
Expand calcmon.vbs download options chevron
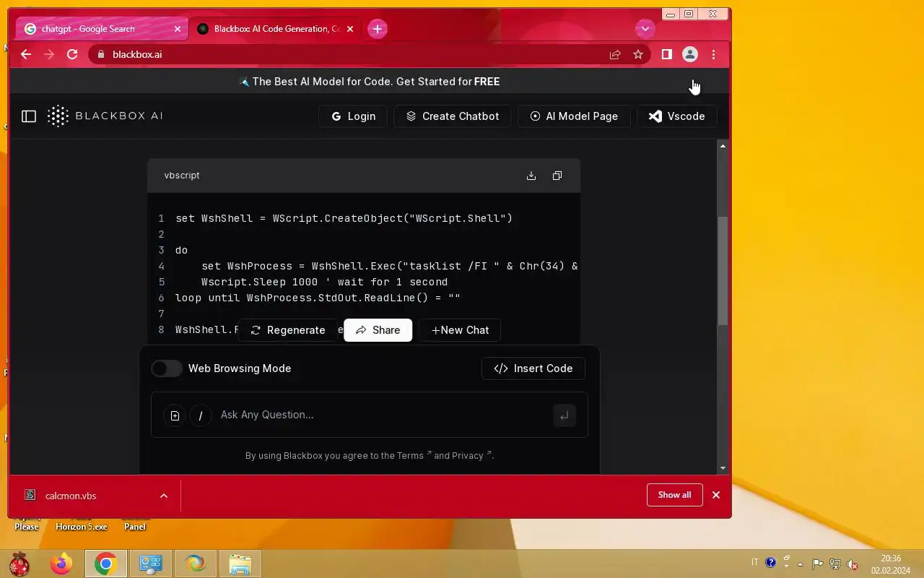pos(164,496)
